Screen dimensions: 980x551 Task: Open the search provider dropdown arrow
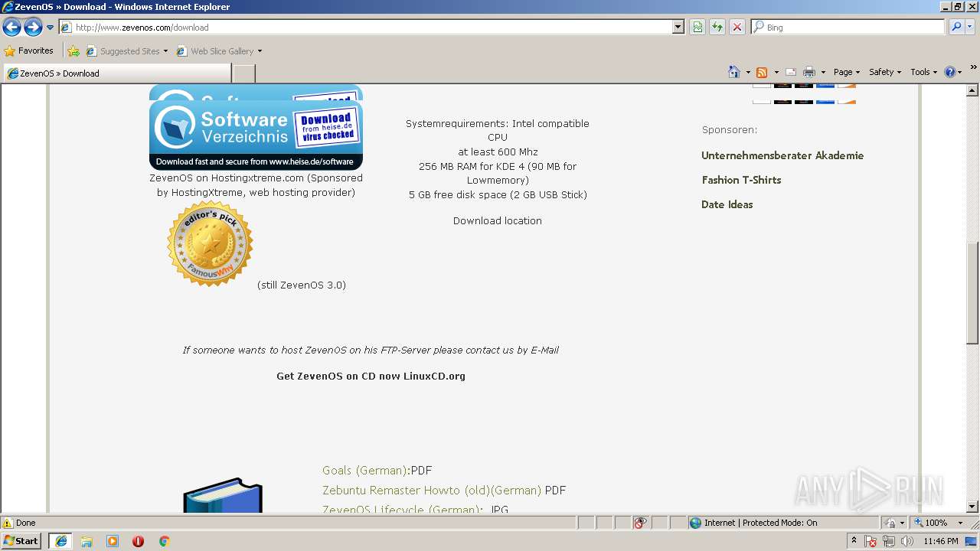point(970,28)
